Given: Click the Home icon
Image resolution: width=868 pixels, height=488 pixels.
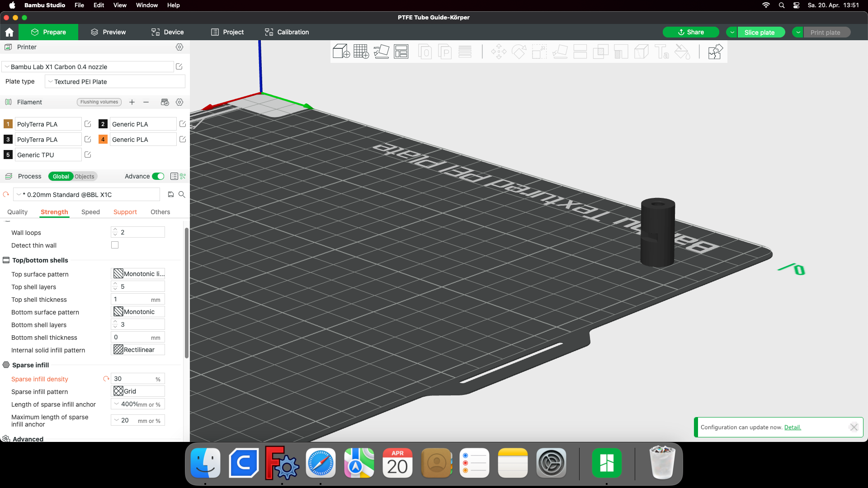Looking at the screenshot, I should pyautogui.click(x=9, y=32).
